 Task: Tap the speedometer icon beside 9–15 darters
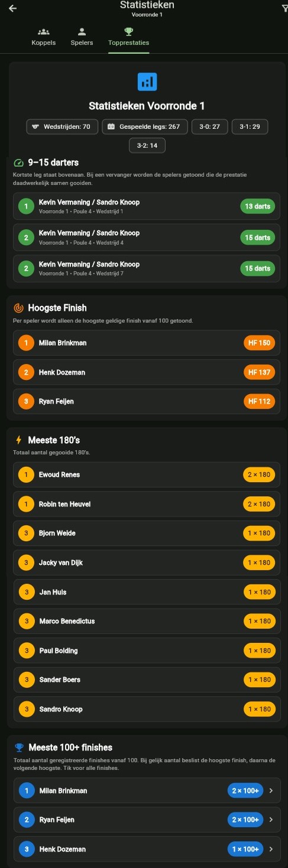coord(18,162)
